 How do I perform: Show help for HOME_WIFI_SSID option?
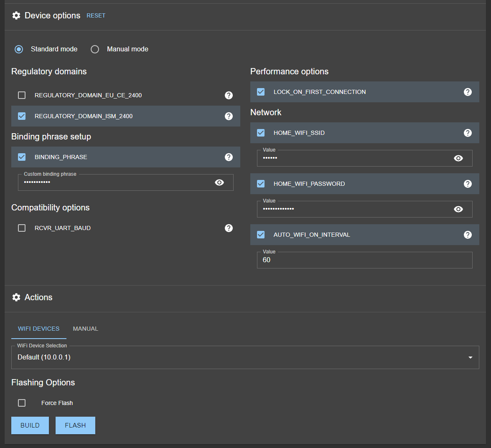pos(468,133)
